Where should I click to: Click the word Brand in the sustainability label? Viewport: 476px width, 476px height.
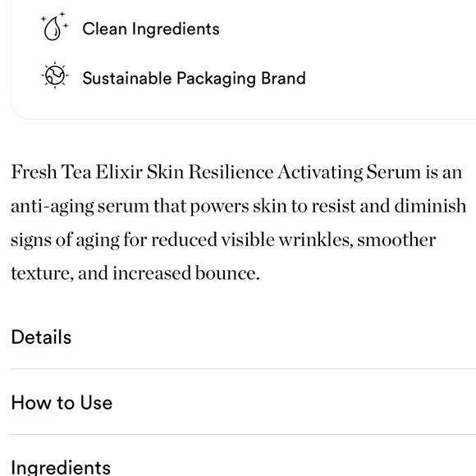coord(283,78)
